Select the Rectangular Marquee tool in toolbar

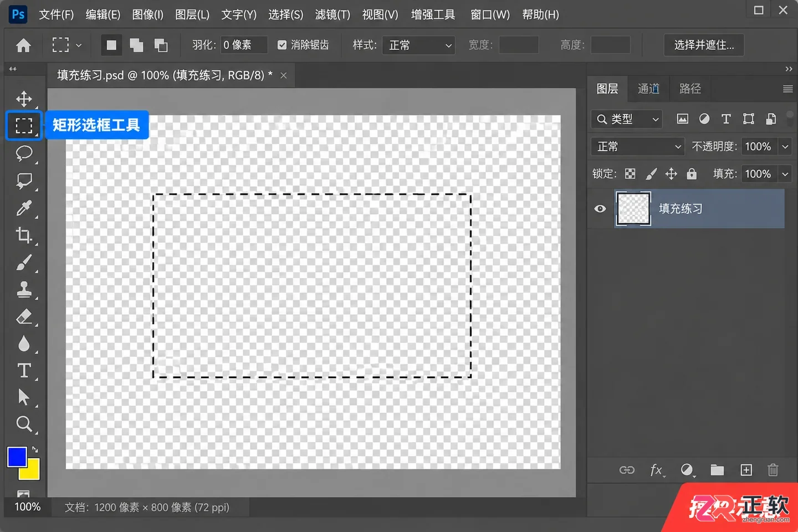click(24, 126)
